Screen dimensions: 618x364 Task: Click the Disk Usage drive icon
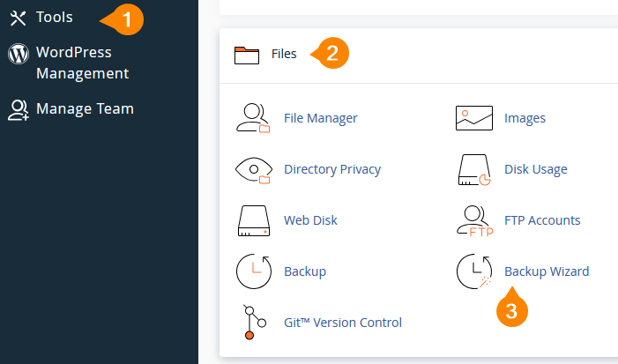click(474, 170)
